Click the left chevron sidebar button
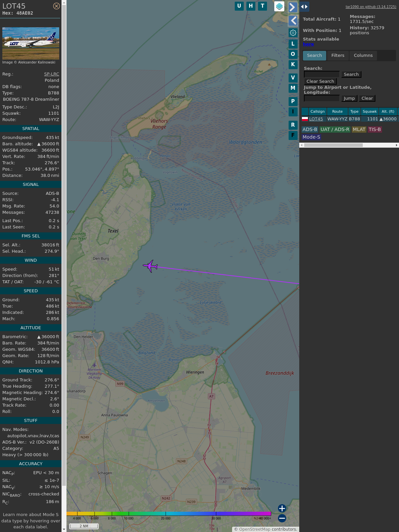The image size is (399, 532). [293, 21]
